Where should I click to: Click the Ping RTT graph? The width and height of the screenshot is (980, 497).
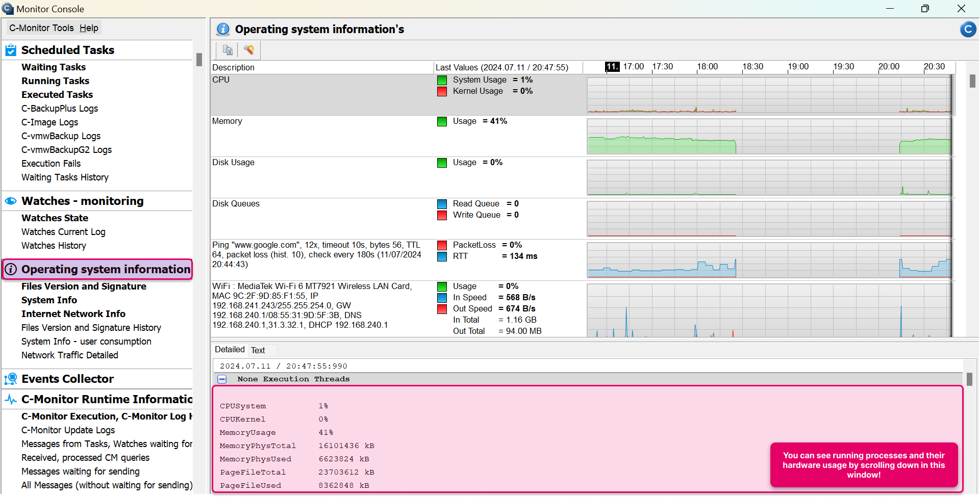pos(769,260)
